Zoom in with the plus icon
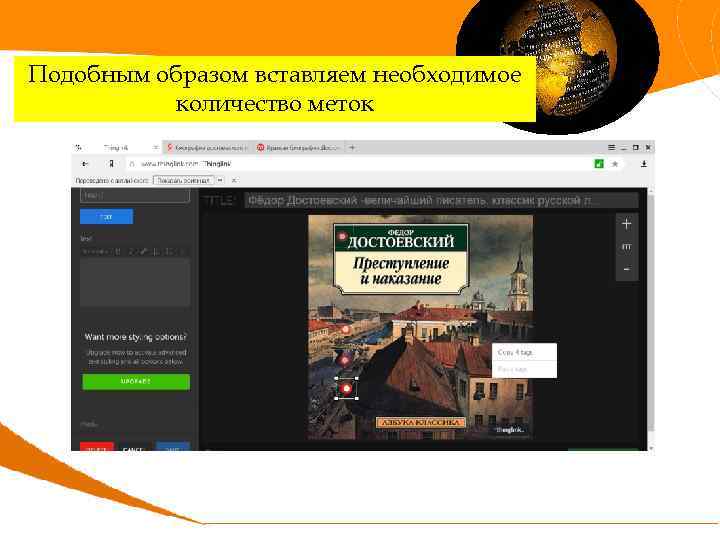The width and height of the screenshot is (720, 540). coord(626,224)
